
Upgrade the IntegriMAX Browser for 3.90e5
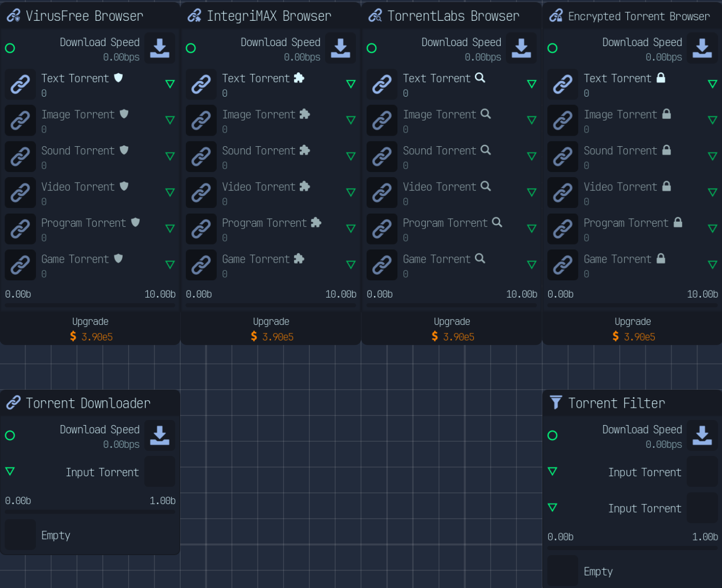tap(271, 329)
